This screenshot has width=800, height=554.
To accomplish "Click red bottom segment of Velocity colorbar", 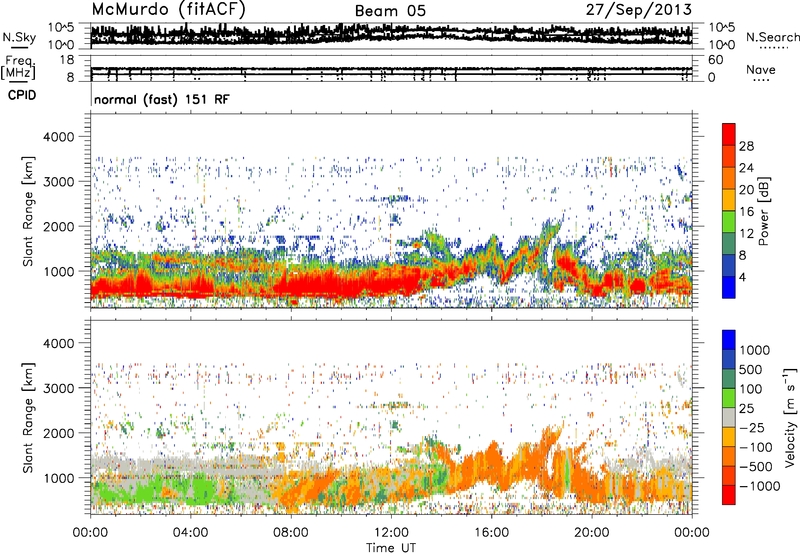I will (x=729, y=495).
